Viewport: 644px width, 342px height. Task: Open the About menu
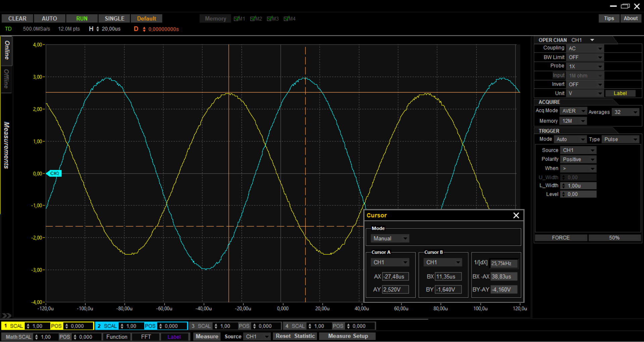(631, 18)
